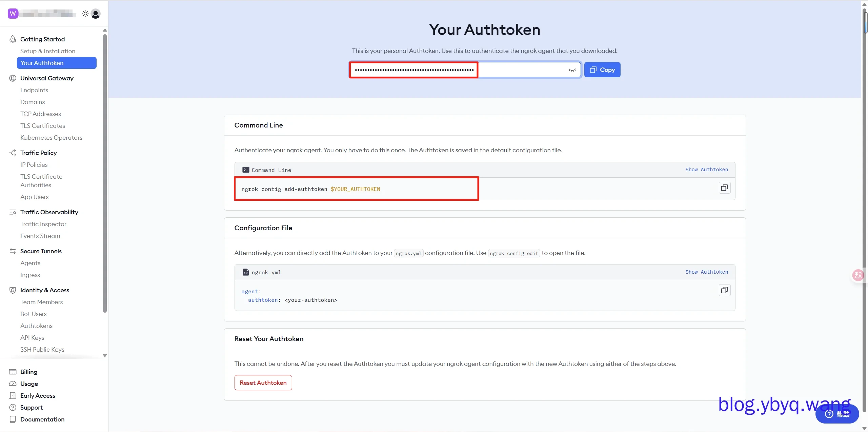Click the Universal Gateway globe icon
This screenshot has height=432, width=868.
[13, 78]
